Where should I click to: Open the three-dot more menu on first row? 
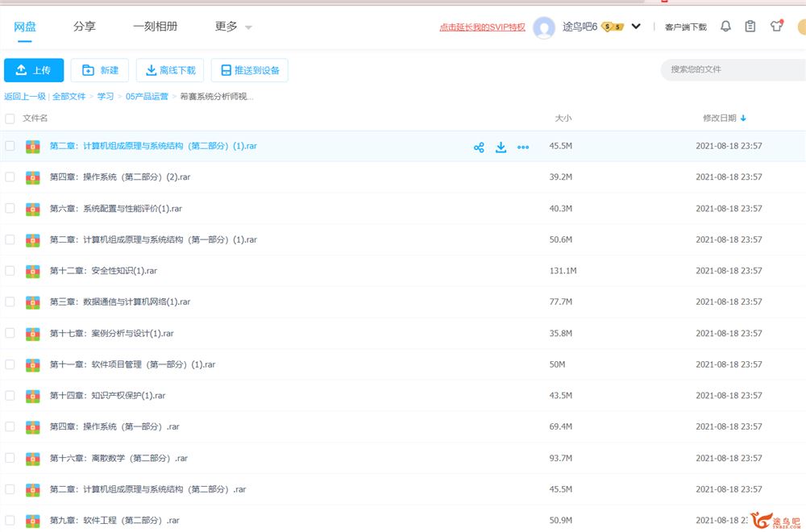pyautogui.click(x=523, y=147)
